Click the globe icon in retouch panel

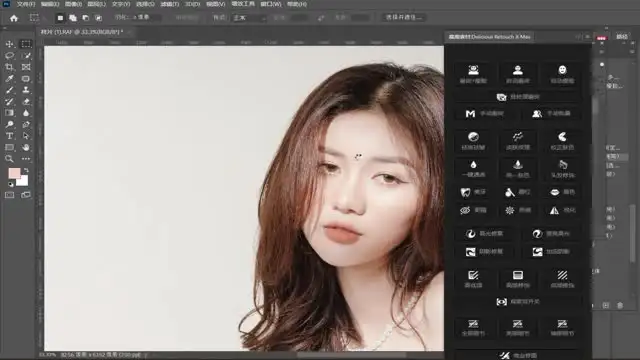click(473, 137)
